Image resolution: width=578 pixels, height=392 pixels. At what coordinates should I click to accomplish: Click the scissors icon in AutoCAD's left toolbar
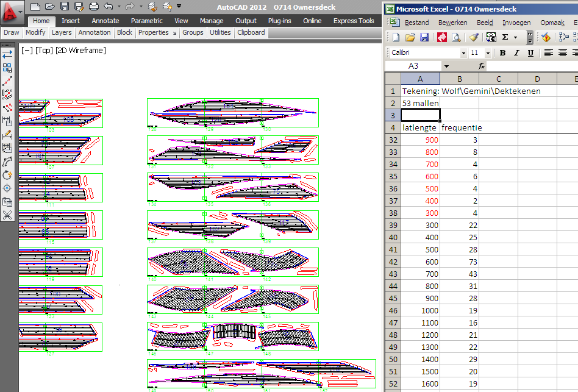[x=7, y=215]
